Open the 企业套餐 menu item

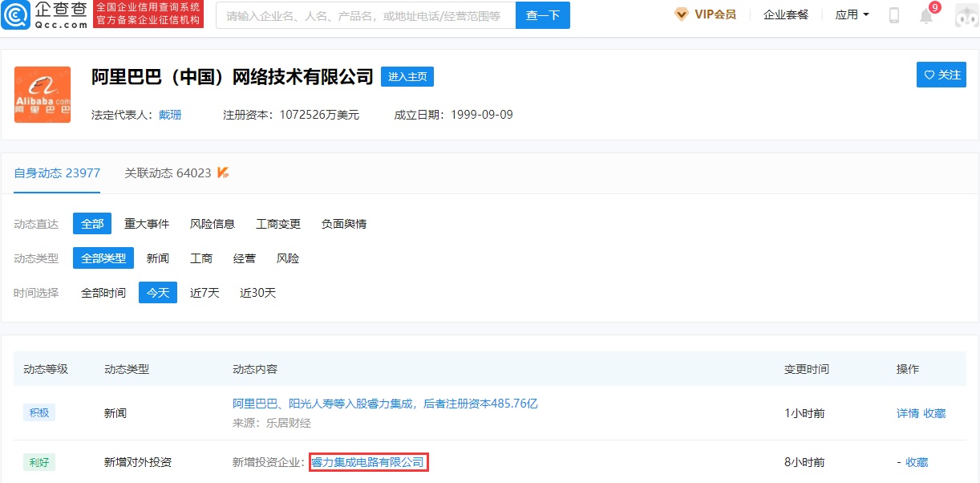(786, 14)
